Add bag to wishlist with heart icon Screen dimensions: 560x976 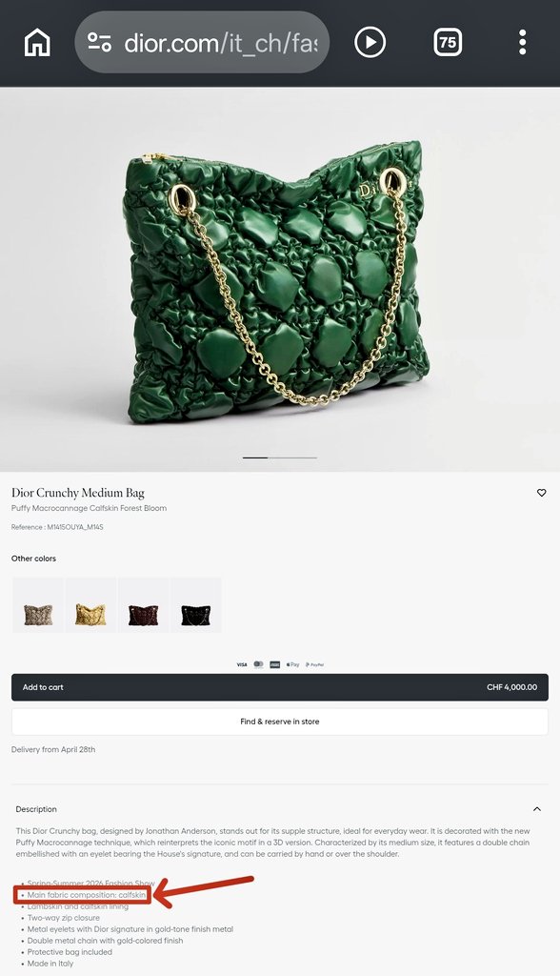pos(541,493)
